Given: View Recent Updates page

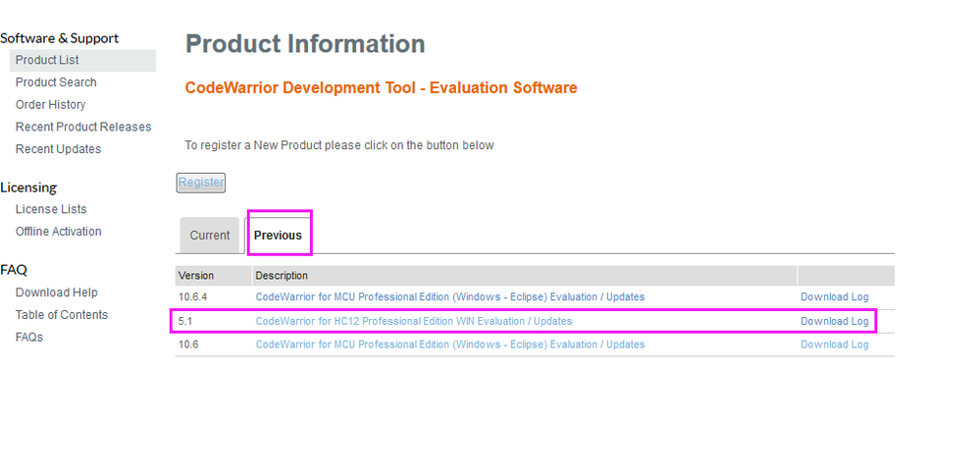Looking at the screenshot, I should coord(58,149).
